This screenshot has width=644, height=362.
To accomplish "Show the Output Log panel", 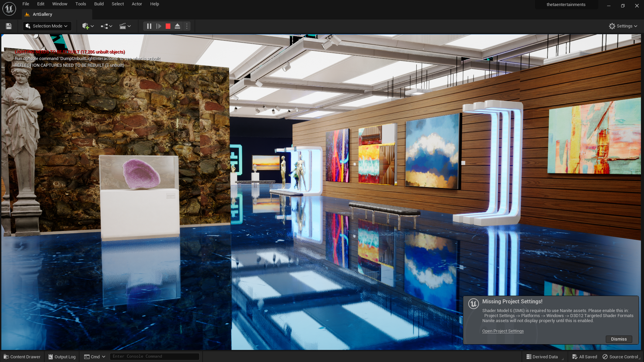I will 62,357.
